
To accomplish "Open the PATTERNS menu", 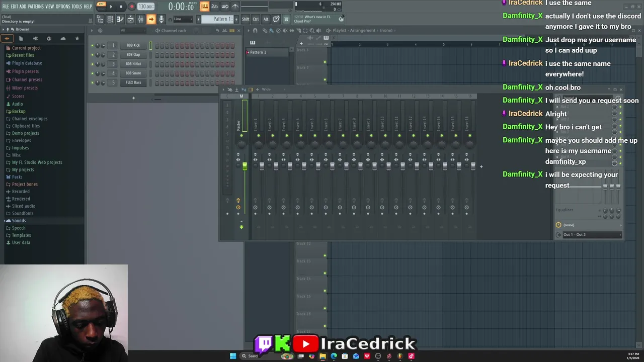I will 35,7.
